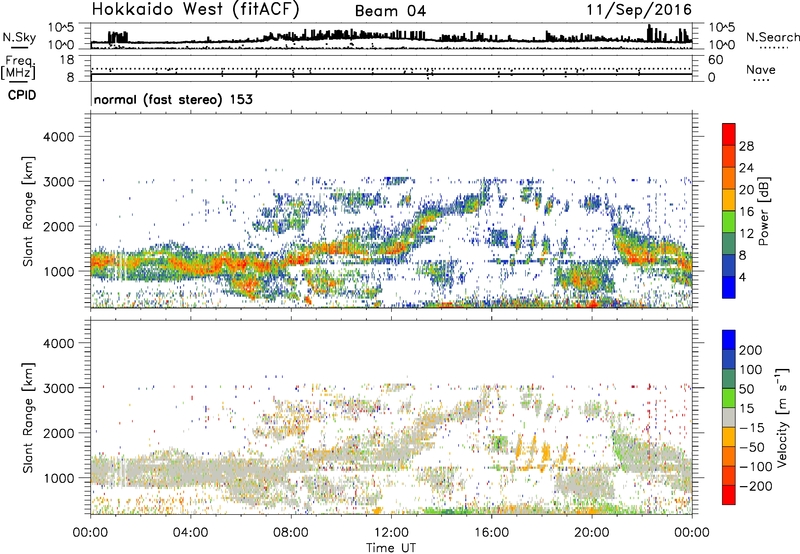Image resolution: width=800 pixels, height=554 pixels.
Task: Click the 'Beam 04' label
Action: 390,11
